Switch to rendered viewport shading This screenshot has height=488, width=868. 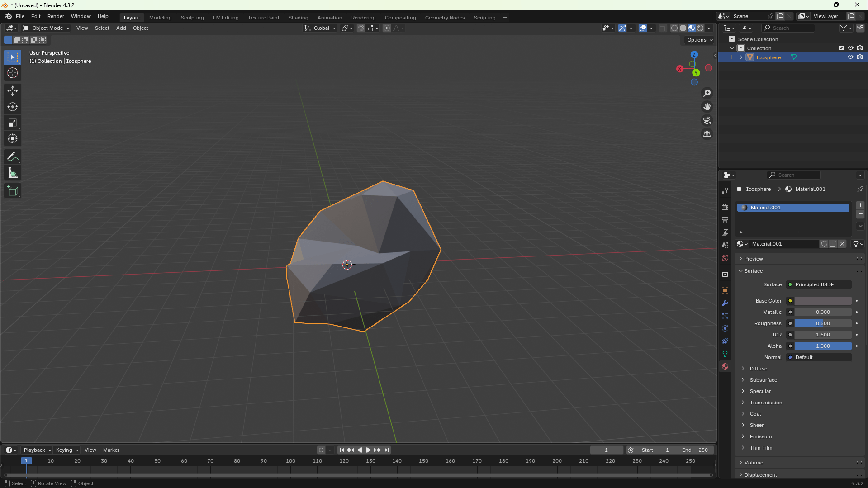pos(700,28)
